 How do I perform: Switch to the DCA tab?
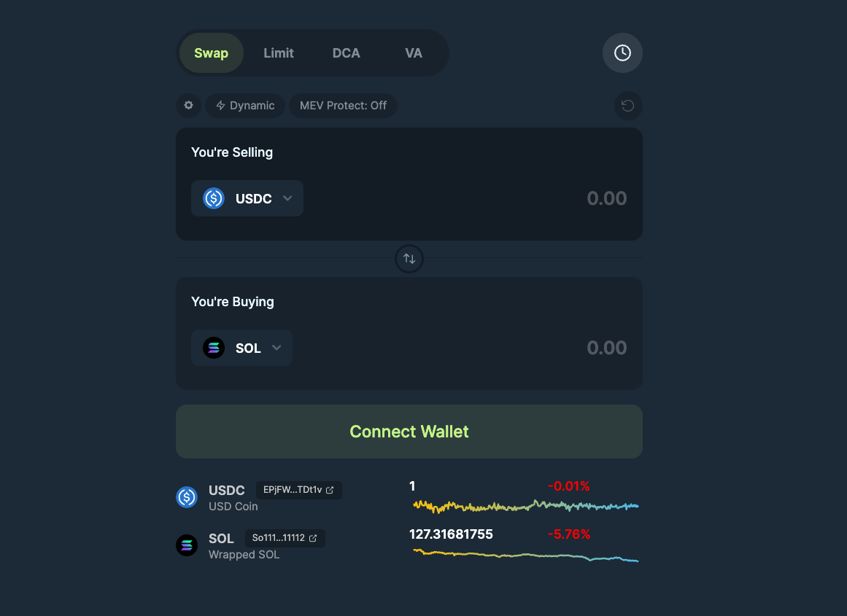coord(346,53)
